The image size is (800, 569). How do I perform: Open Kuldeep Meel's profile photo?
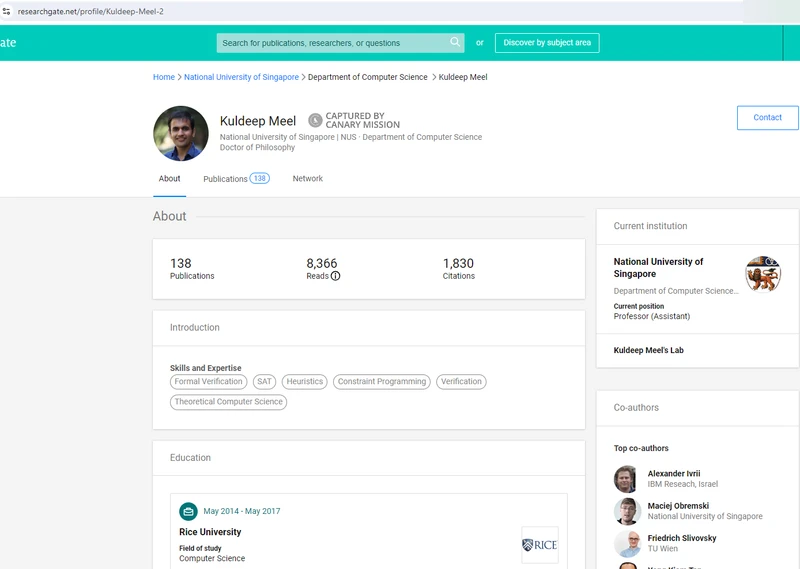click(x=181, y=133)
